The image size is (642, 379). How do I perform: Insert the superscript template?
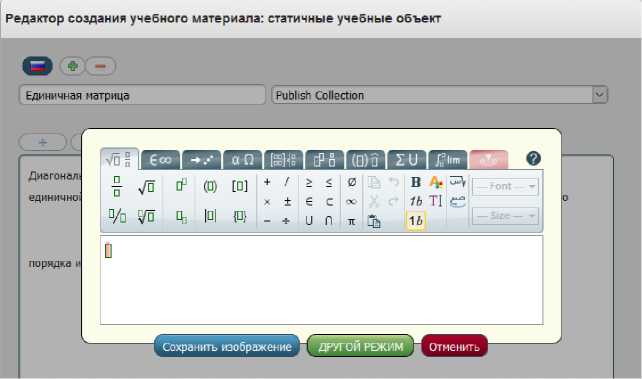pyautogui.click(x=181, y=185)
